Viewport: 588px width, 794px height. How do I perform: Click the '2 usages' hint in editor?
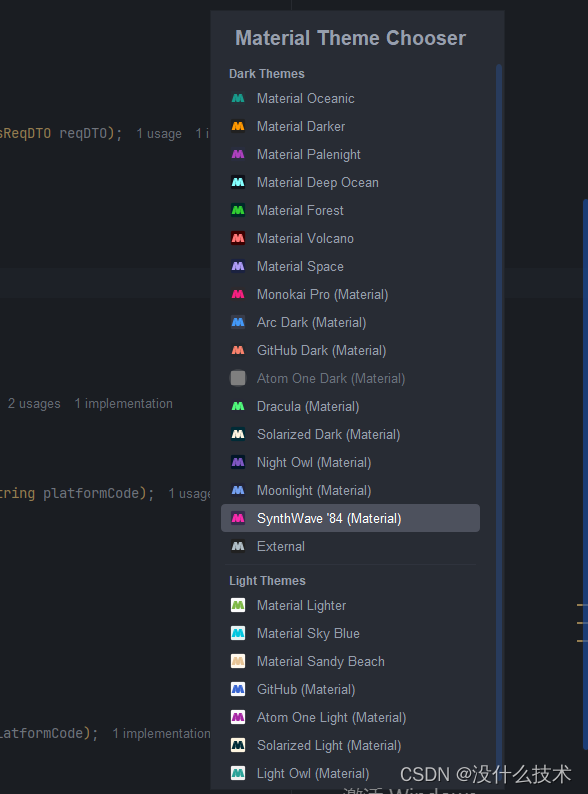[x=34, y=404]
